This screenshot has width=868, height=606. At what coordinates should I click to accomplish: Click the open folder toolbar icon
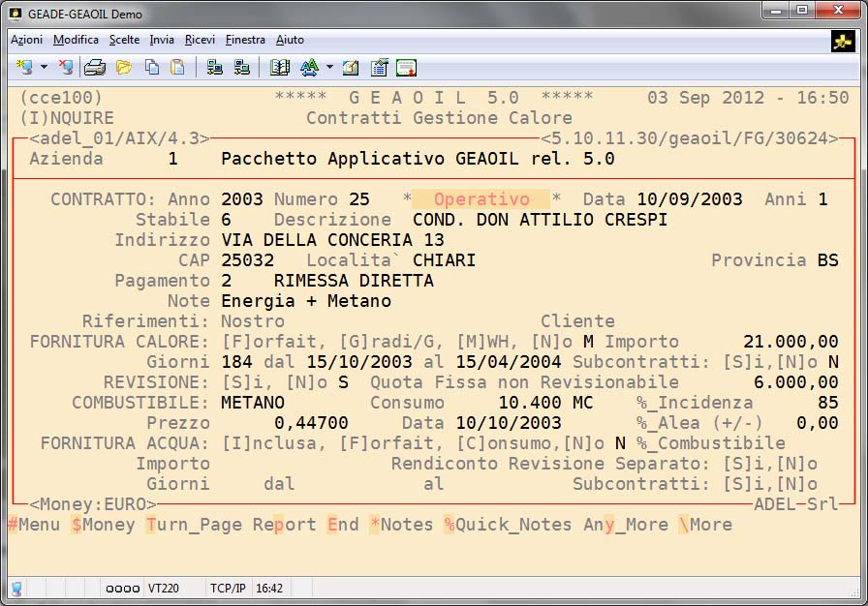pos(124,68)
